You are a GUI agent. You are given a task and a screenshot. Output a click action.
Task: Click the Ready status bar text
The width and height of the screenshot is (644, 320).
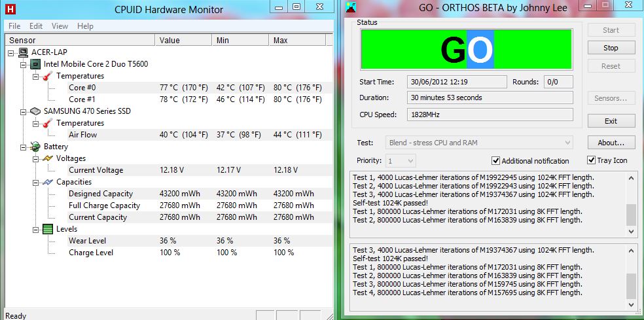click(16, 316)
